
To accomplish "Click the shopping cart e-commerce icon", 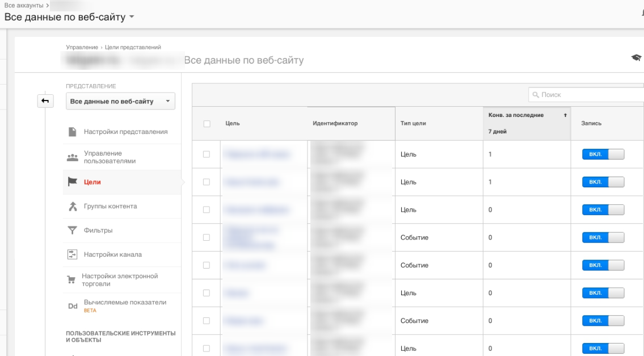I will pyautogui.click(x=71, y=280).
